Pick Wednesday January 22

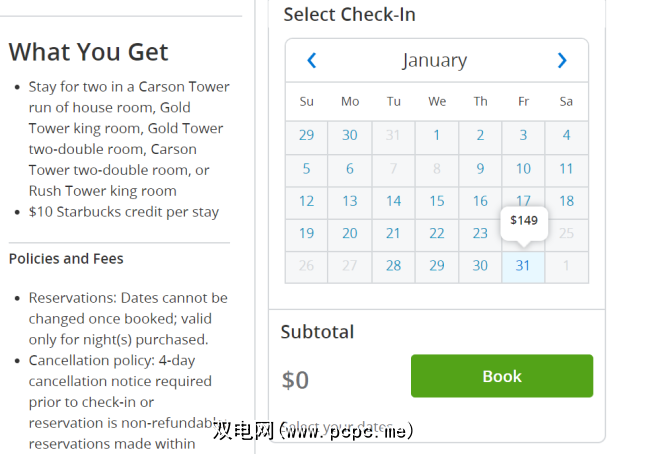click(x=437, y=234)
